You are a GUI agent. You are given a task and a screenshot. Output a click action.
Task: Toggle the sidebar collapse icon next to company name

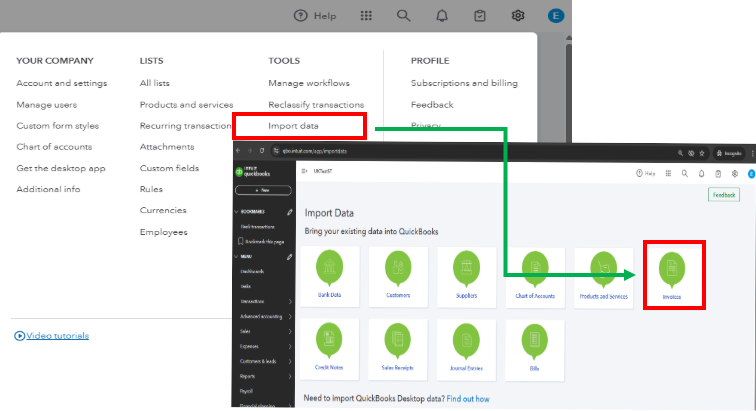(x=304, y=171)
